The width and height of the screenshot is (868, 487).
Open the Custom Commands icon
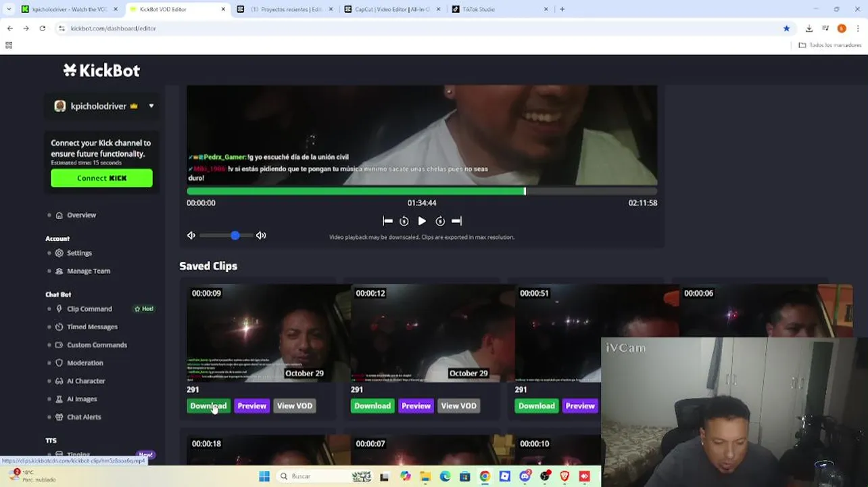point(59,345)
